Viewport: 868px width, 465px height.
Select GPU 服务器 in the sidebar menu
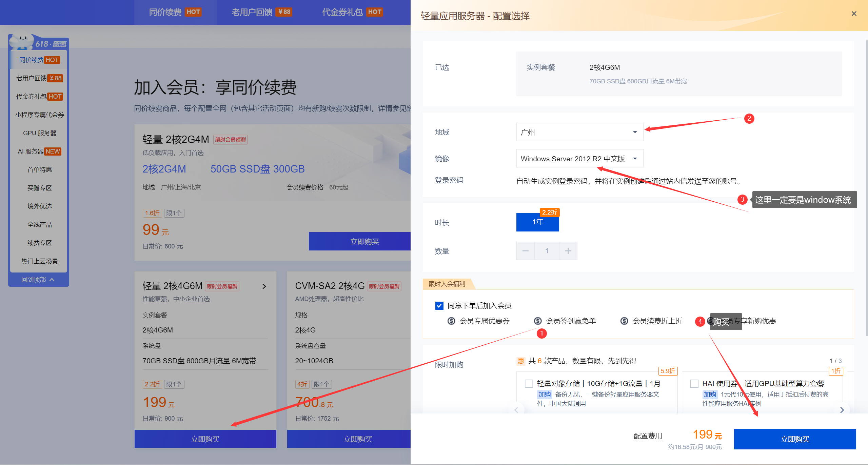(x=39, y=133)
